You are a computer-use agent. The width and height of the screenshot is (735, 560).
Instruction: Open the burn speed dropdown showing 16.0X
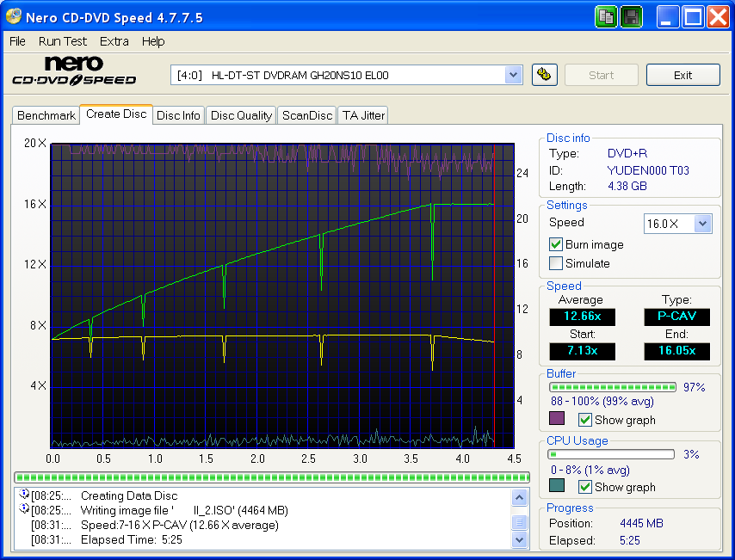(x=702, y=223)
